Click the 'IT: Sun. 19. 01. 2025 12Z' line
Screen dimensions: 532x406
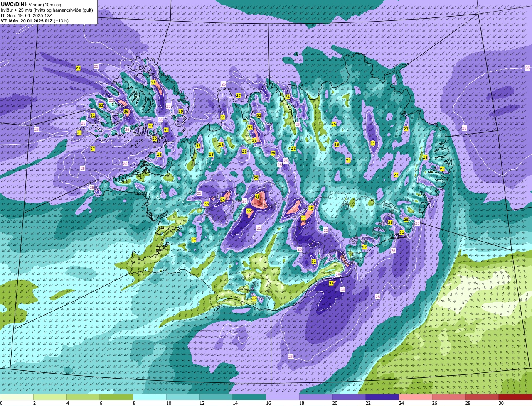click(27, 15)
